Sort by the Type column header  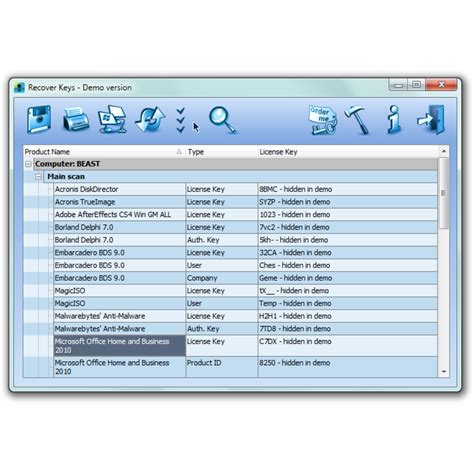(x=222, y=152)
